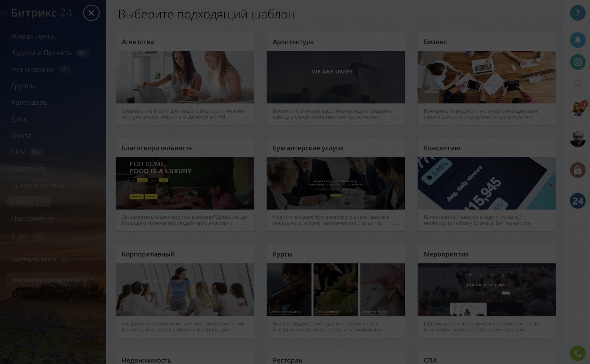Expand the Бизнес description ellipsis
Screen dimensions: 590x364
(546, 118)
